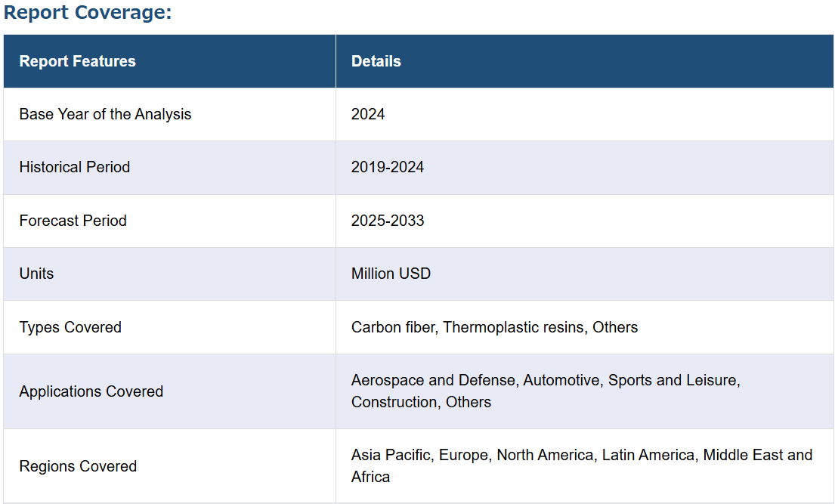Viewport: 835px width, 504px height.
Task: Click the word Africa in regions cell
Action: point(370,477)
